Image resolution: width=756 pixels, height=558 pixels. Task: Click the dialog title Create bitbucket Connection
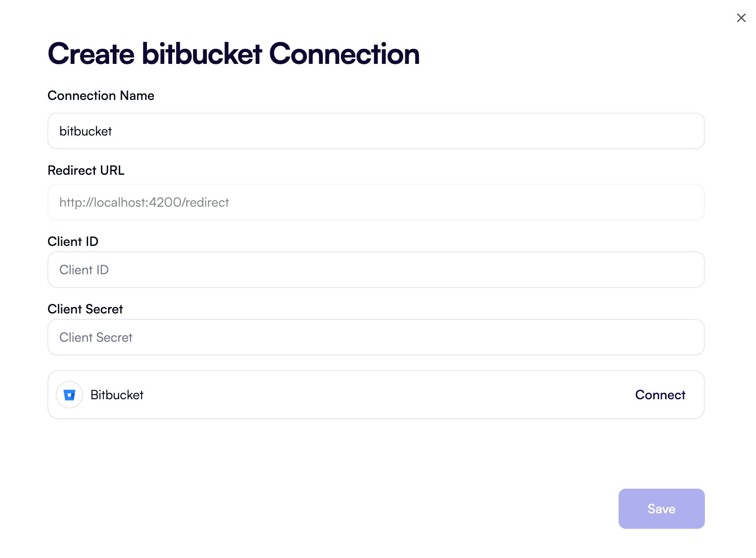[233, 54]
